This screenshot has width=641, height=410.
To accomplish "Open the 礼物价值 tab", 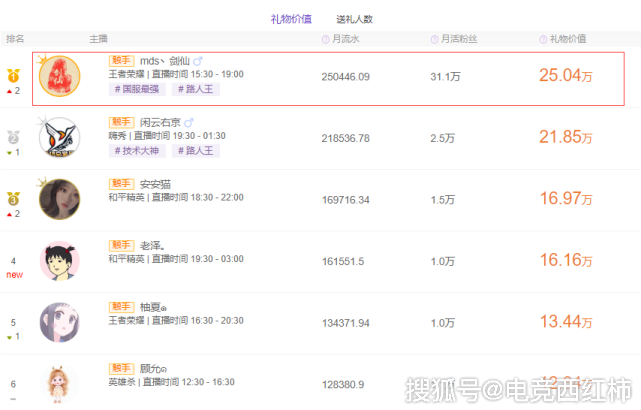I will 291,19.
